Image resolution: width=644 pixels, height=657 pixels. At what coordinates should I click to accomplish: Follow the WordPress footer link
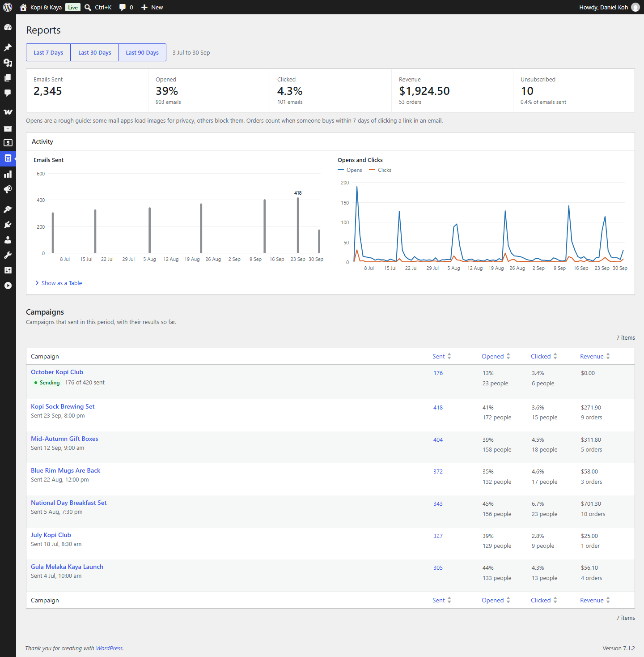[x=109, y=648]
